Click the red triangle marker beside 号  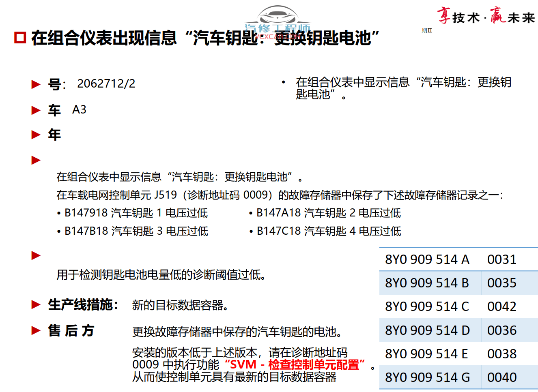pos(36,84)
